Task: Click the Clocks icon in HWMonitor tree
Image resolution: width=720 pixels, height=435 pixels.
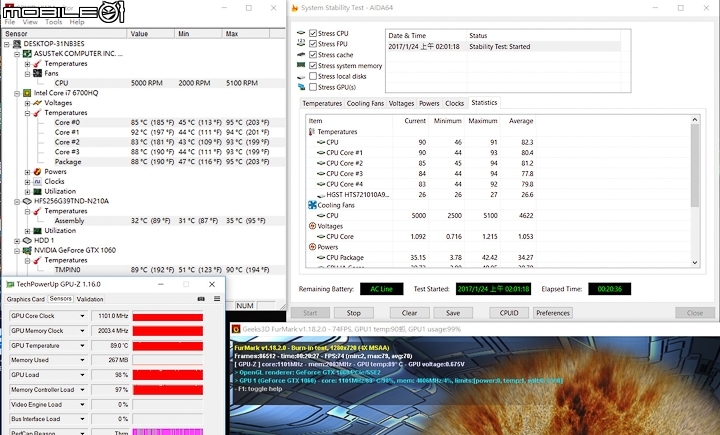Action: [x=37, y=181]
